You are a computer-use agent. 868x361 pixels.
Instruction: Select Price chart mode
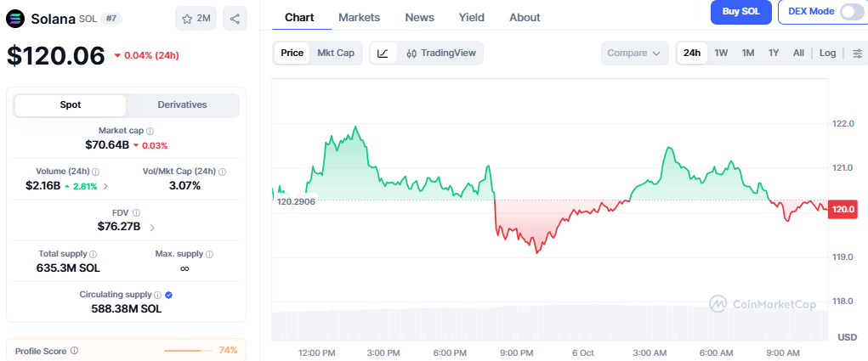(292, 53)
